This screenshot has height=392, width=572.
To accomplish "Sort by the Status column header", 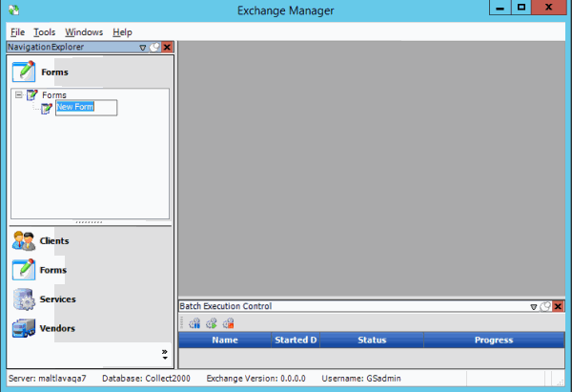I will click(371, 340).
